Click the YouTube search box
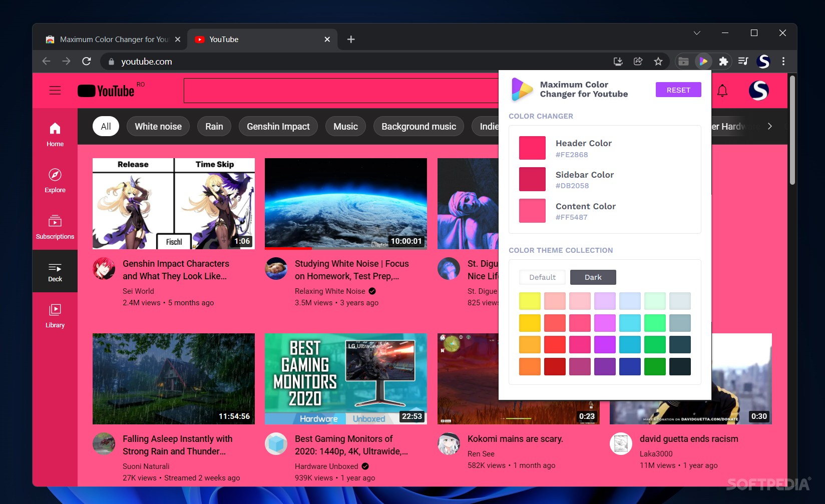This screenshot has width=825, height=504. (341, 91)
